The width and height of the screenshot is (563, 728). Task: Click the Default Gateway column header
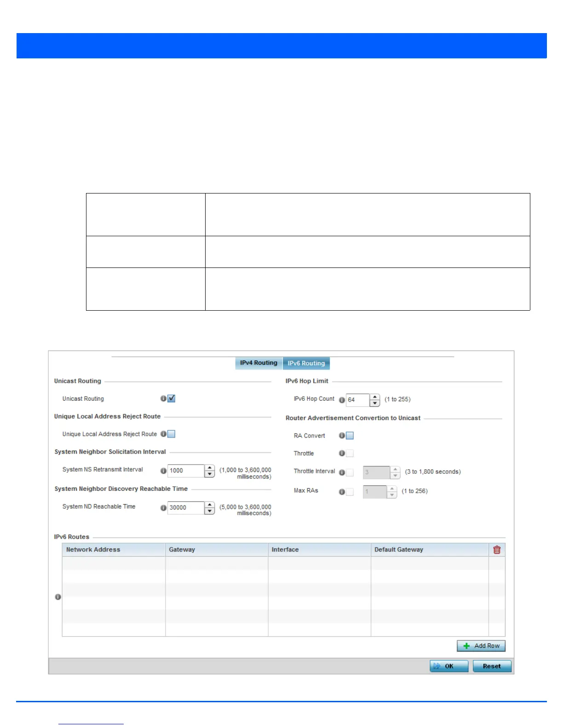(430, 550)
